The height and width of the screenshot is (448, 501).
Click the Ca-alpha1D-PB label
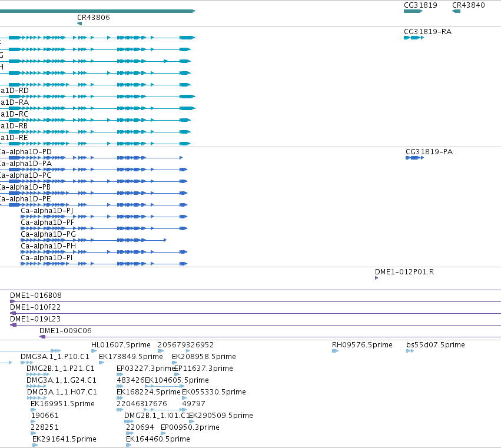[x=25, y=187]
